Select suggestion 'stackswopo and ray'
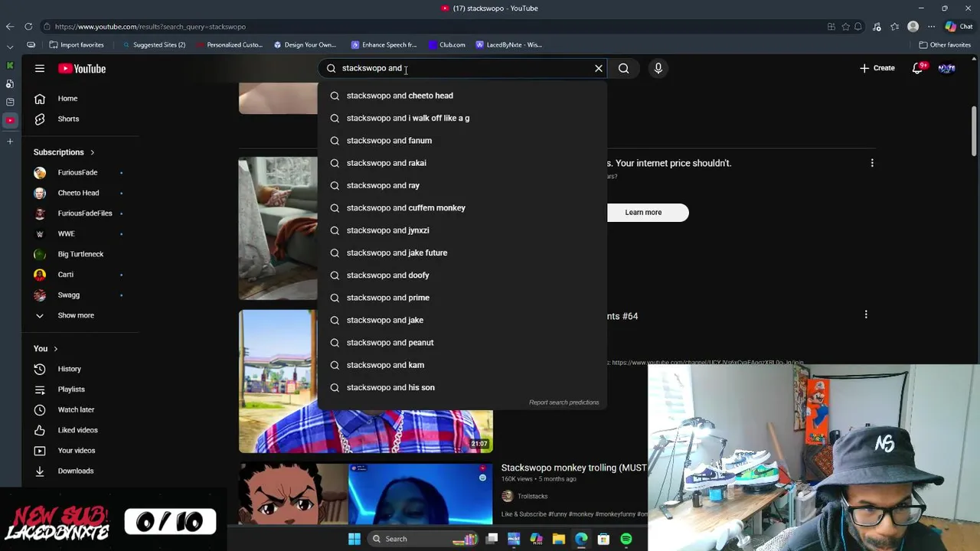 coord(462,185)
